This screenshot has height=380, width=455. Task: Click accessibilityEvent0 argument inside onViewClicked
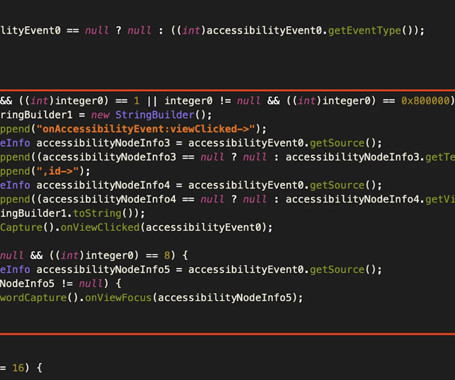point(204,227)
